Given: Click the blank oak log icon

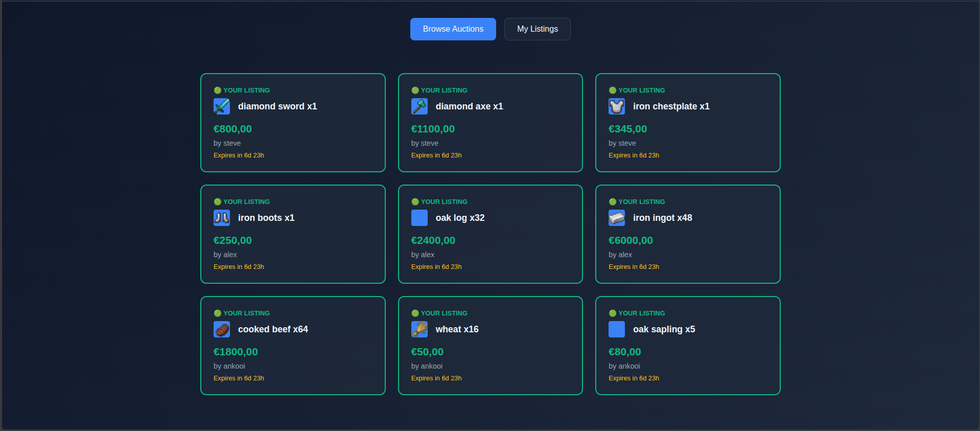Looking at the screenshot, I should tap(419, 218).
